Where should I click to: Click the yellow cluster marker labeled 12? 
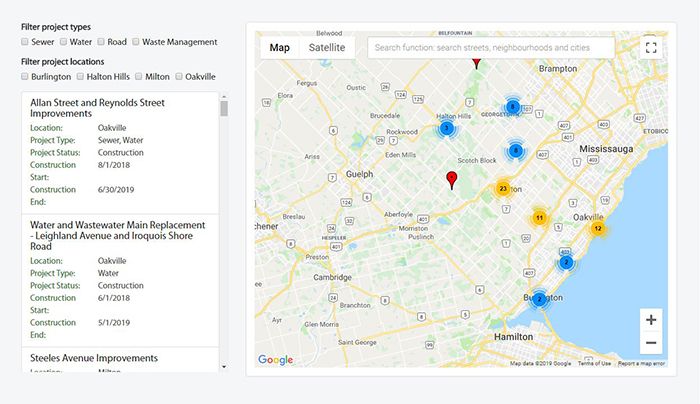pyautogui.click(x=597, y=228)
